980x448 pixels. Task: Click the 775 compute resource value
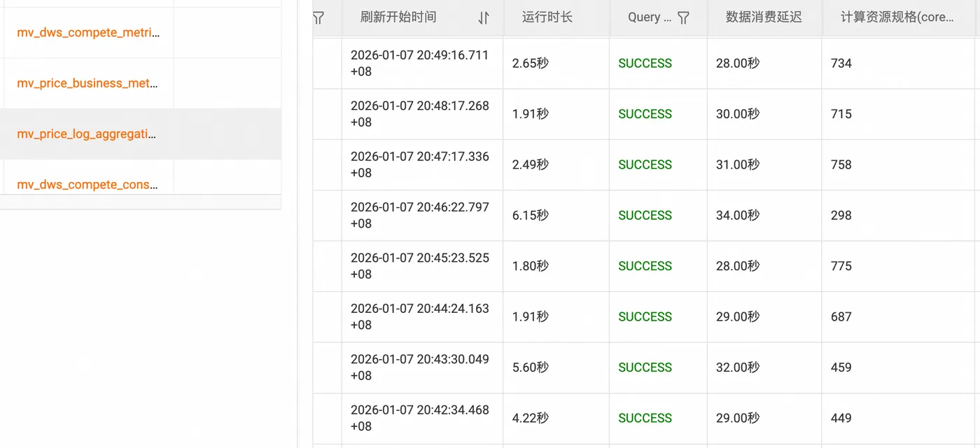point(841,266)
